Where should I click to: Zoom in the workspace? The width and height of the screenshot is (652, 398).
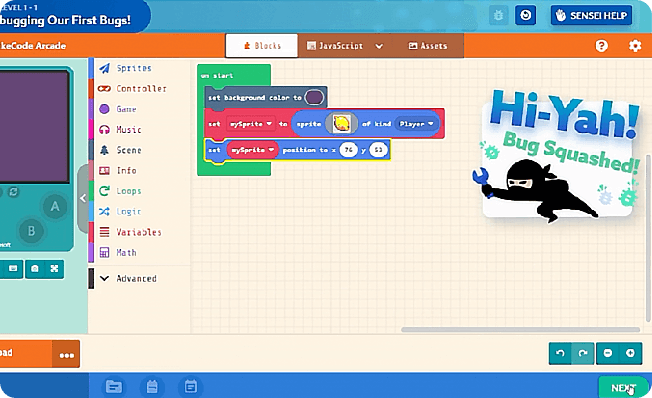tap(630, 354)
